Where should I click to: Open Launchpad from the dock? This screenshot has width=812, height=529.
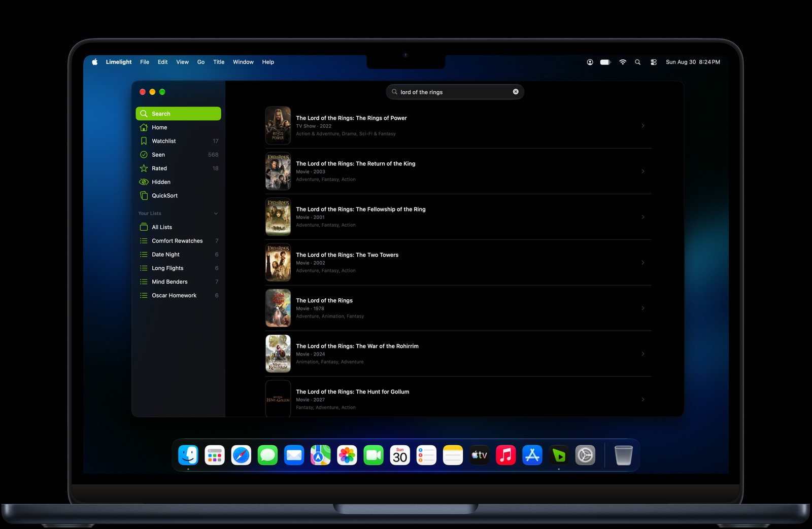[215, 455]
